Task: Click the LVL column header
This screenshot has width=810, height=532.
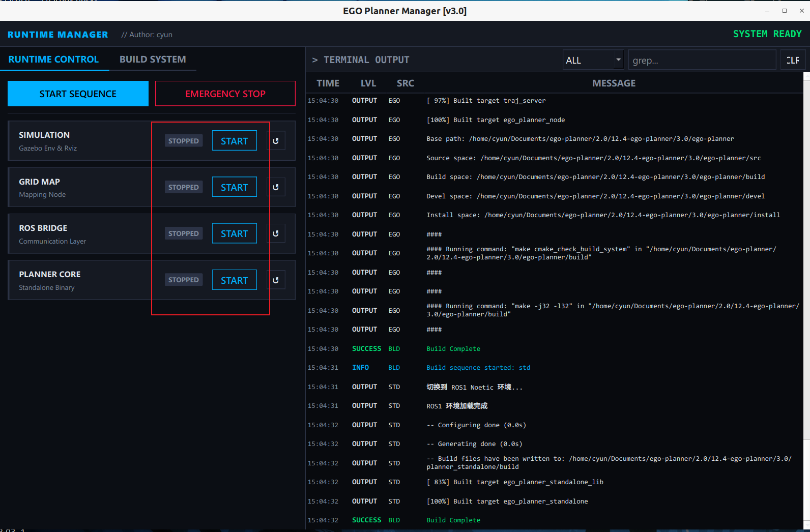Action: (368, 83)
